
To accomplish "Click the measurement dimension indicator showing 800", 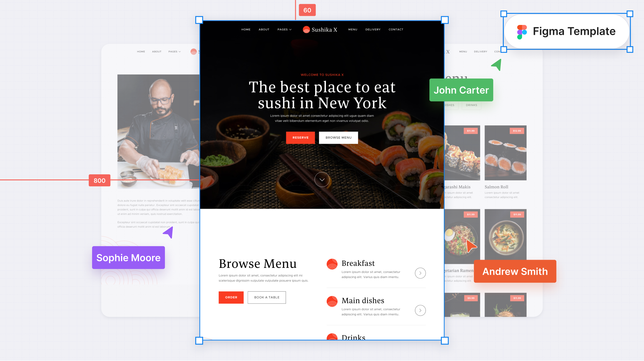I will click(x=100, y=180).
